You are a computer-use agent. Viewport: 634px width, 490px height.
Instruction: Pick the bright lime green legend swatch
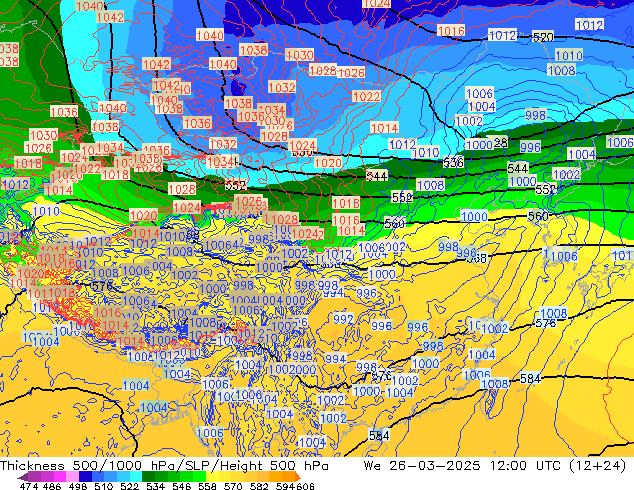pyautogui.click(x=199, y=477)
